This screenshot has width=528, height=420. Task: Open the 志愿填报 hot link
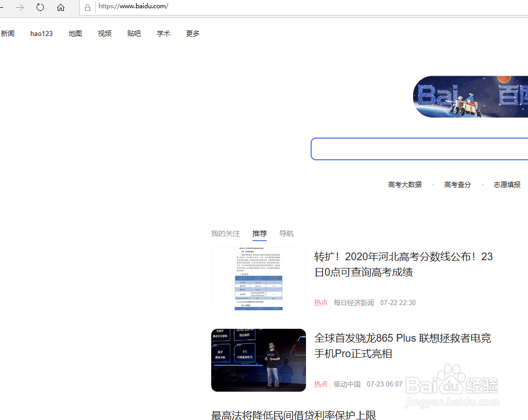[507, 184]
